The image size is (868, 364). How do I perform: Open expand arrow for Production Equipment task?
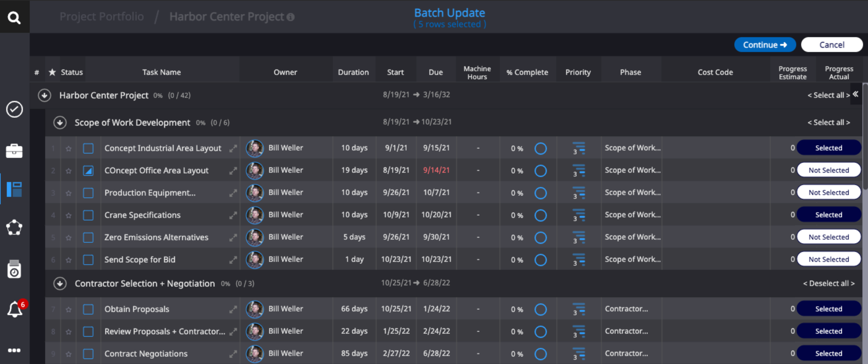[x=233, y=193]
